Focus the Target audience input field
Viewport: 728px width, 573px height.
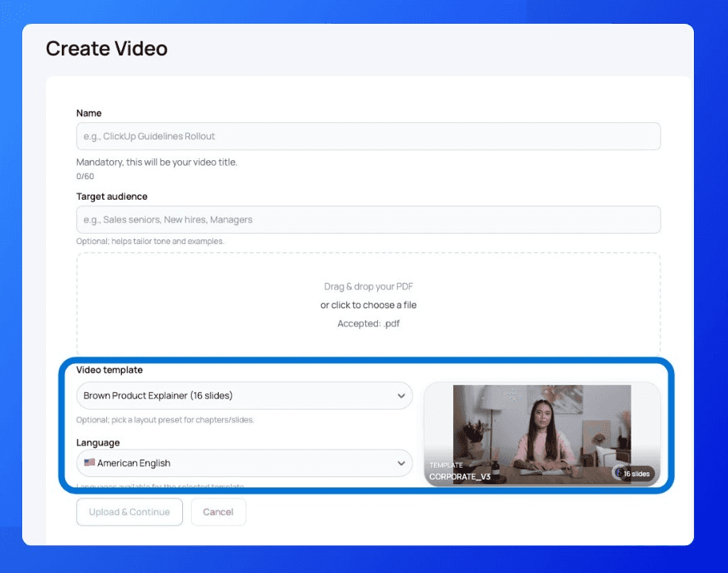coord(368,220)
